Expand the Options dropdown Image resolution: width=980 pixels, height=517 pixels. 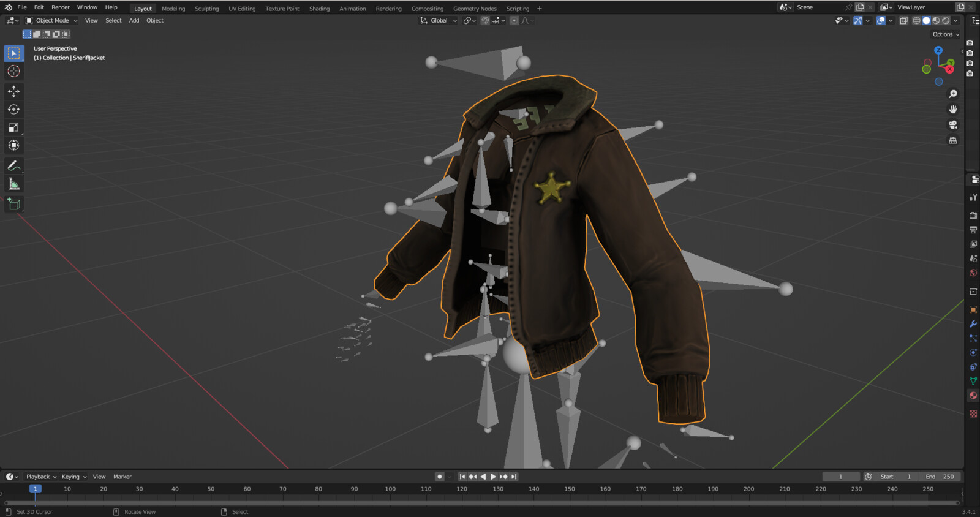[x=946, y=34]
